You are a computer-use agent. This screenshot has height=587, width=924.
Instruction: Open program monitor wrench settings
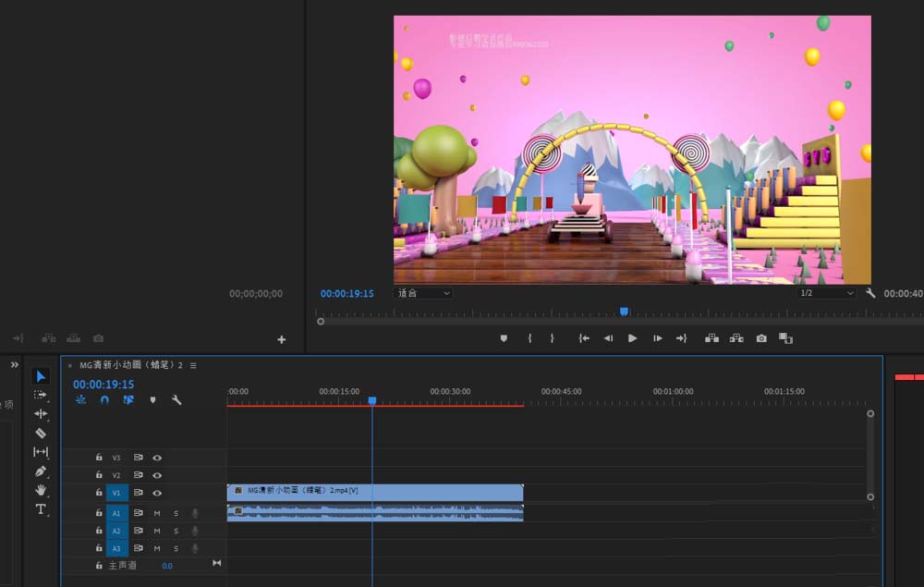coord(870,293)
